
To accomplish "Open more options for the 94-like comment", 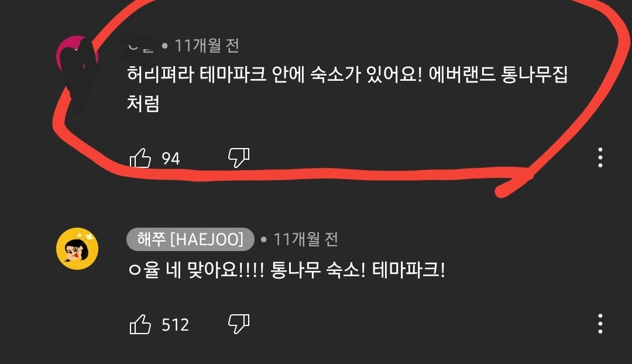I will point(600,157).
